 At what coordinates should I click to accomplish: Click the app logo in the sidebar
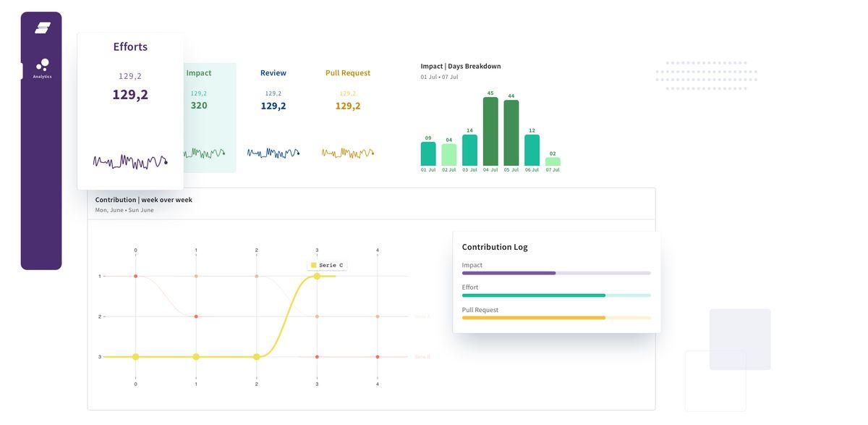pos(43,28)
